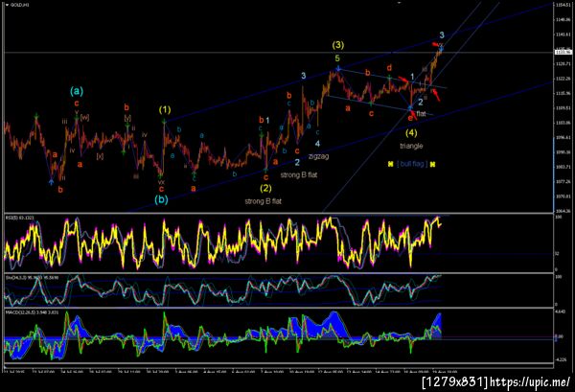This screenshot has height=392, width=575.
Task: Select the orange 'd' triangle wave label
Action: click(x=389, y=67)
